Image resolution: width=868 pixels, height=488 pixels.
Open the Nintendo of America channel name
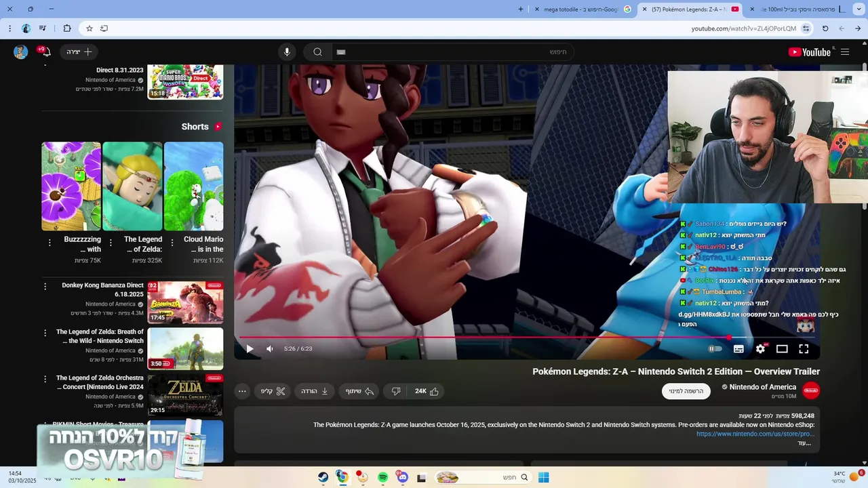click(763, 387)
